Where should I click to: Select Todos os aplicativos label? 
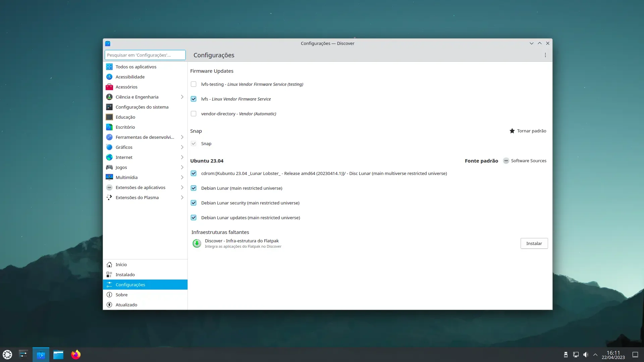click(x=136, y=67)
